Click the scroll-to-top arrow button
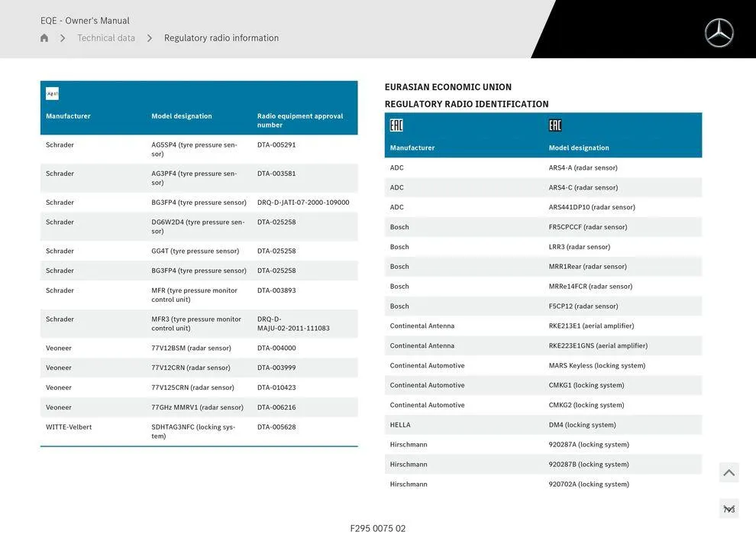 tap(729, 473)
